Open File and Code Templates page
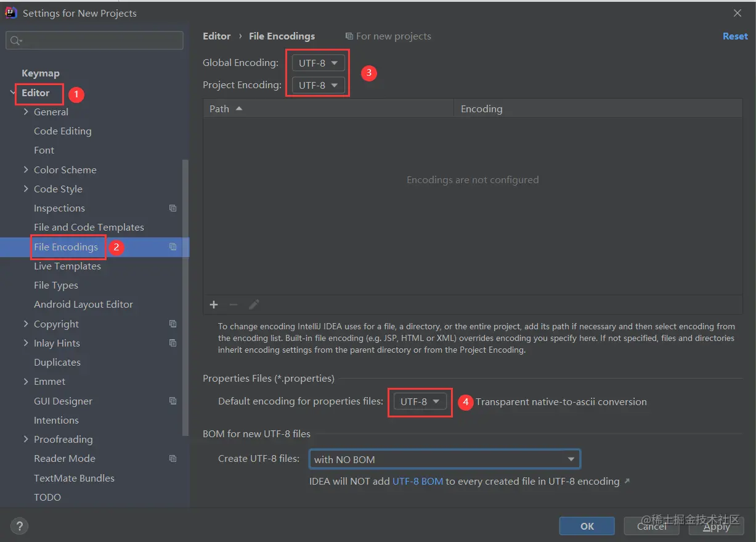 89,228
